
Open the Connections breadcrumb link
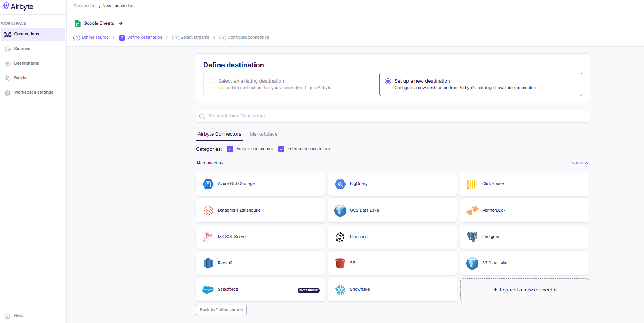pos(85,6)
